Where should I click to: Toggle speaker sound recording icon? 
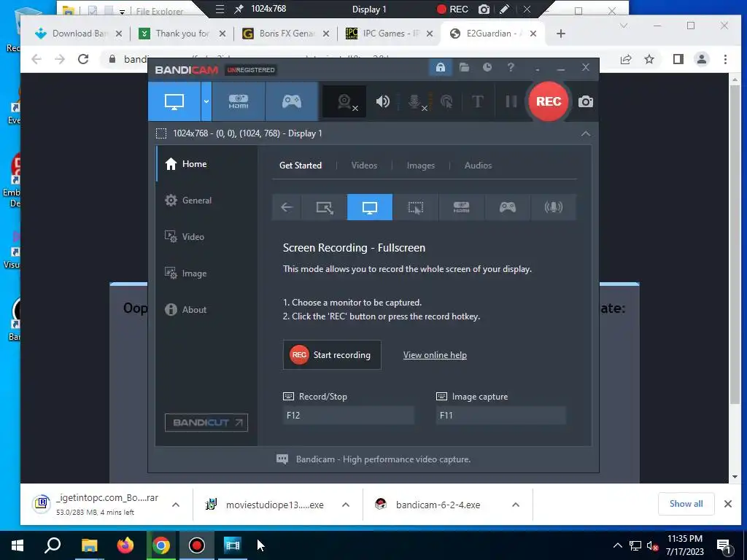pos(382,101)
